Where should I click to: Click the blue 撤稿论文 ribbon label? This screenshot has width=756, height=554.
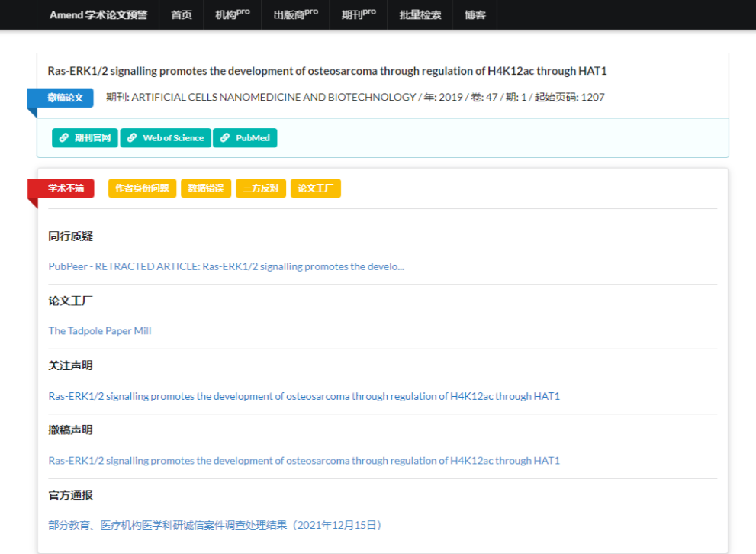(60, 98)
